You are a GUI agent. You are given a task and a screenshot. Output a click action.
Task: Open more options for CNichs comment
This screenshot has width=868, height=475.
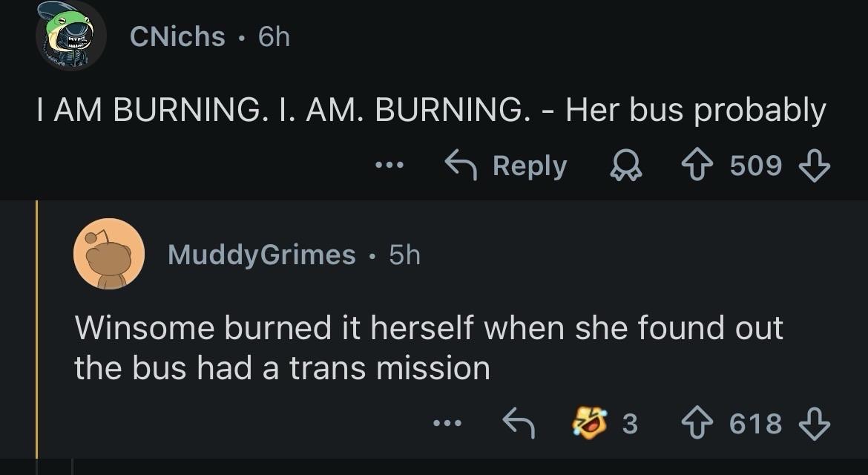[x=389, y=166]
